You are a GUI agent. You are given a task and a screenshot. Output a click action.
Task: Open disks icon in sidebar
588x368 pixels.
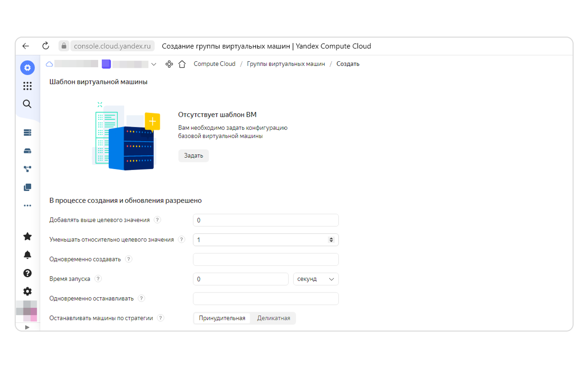point(27,151)
